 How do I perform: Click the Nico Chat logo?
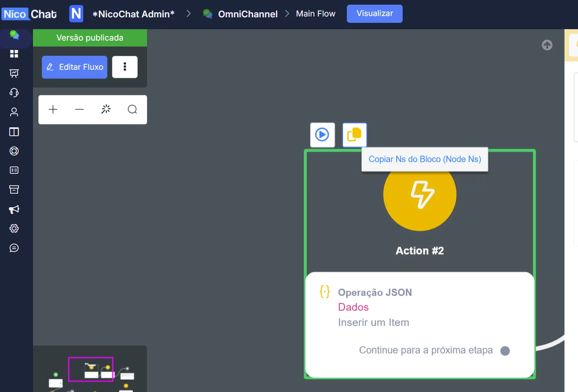tap(30, 14)
